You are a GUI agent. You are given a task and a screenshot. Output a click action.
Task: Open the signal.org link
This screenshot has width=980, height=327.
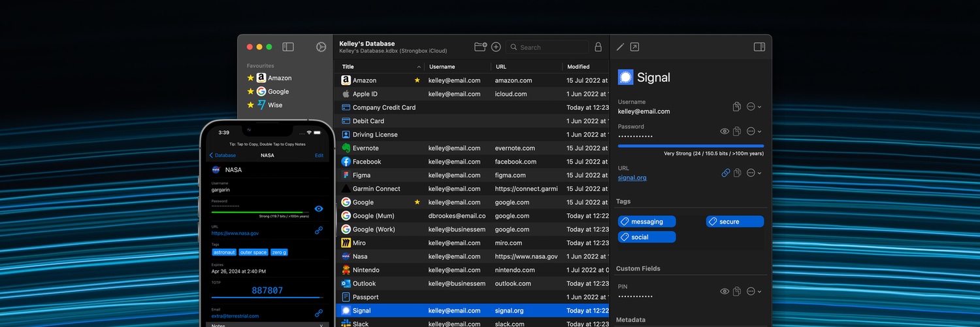coord(632,178)
